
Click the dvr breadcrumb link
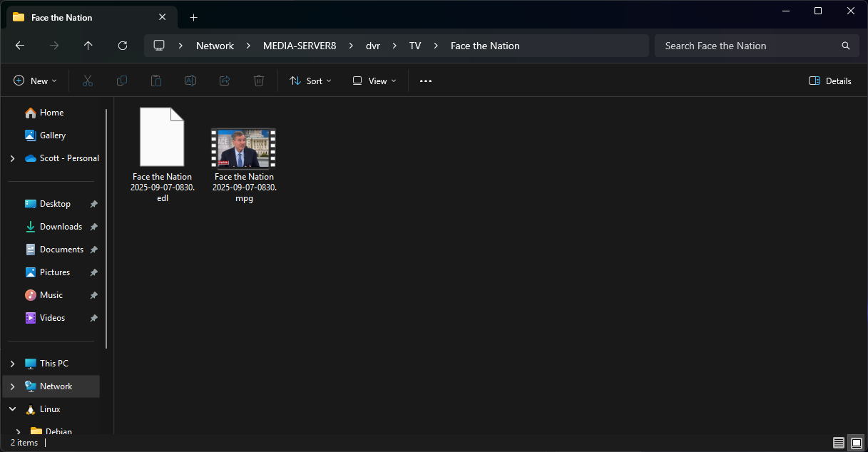pos(372,46)
